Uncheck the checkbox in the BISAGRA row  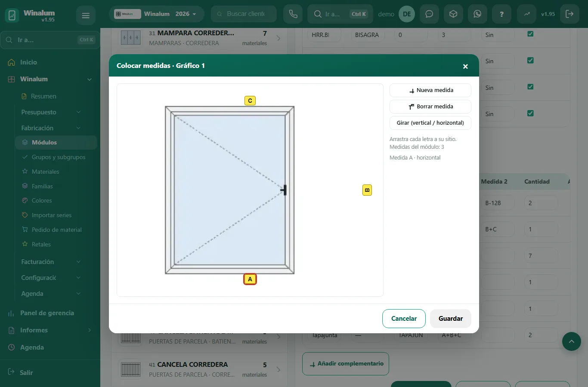(x=530, y=34)
